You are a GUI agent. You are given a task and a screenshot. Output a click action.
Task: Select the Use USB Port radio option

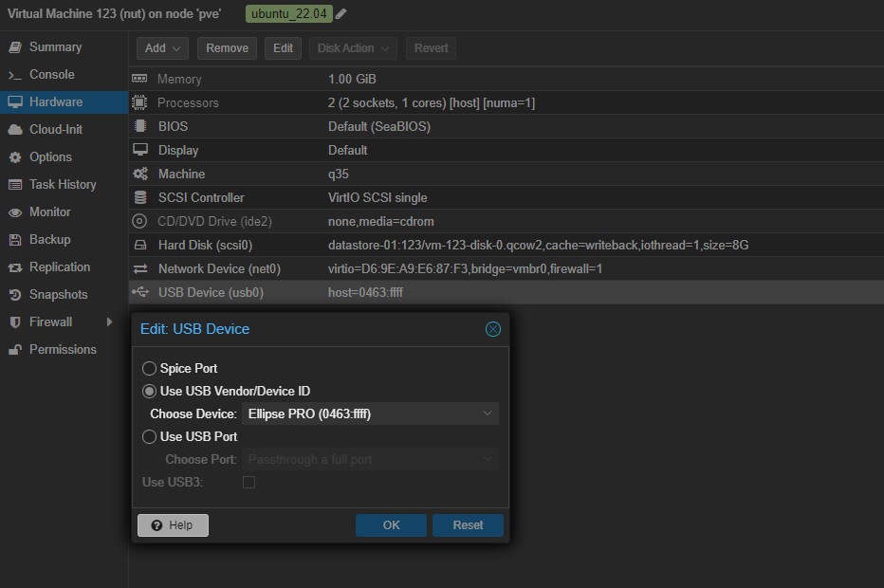(x=149, y=436)
